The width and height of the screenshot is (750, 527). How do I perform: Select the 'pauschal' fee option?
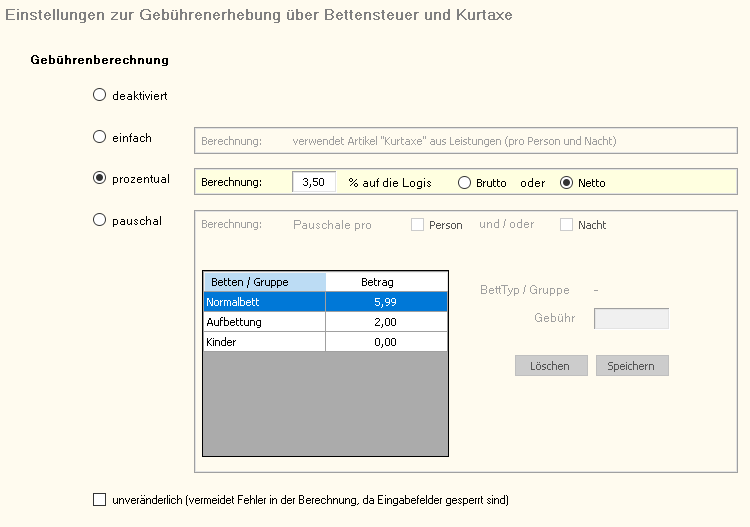tap(99, 220)
